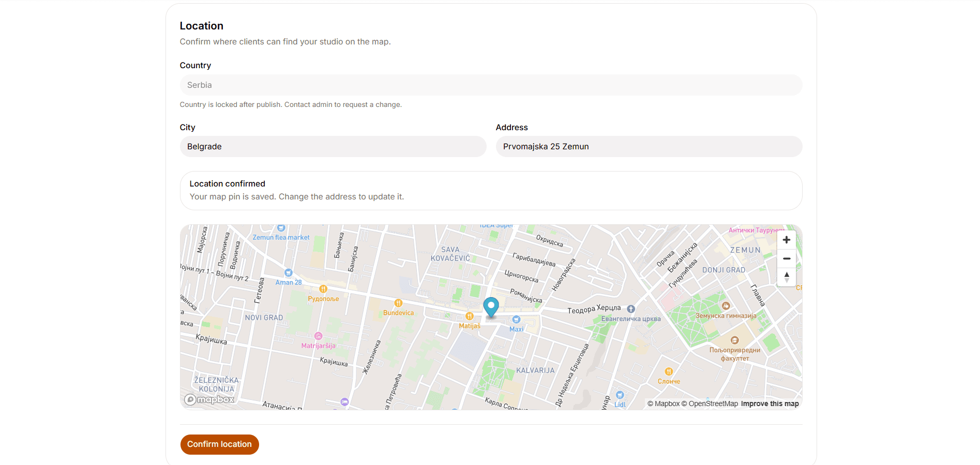Click the SAVA KOVAČEVIĆ map label
This screenshot has width=980, height=465.
coord(450,254)
